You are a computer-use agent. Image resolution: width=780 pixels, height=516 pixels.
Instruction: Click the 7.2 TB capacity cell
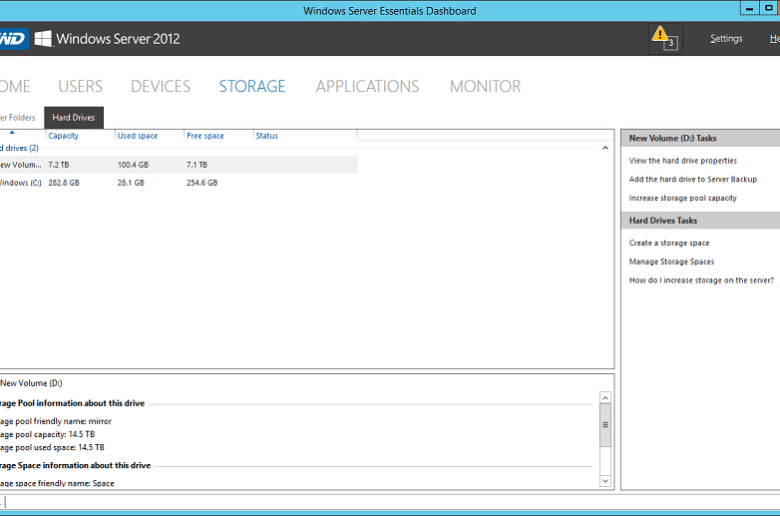click(59, 164)
